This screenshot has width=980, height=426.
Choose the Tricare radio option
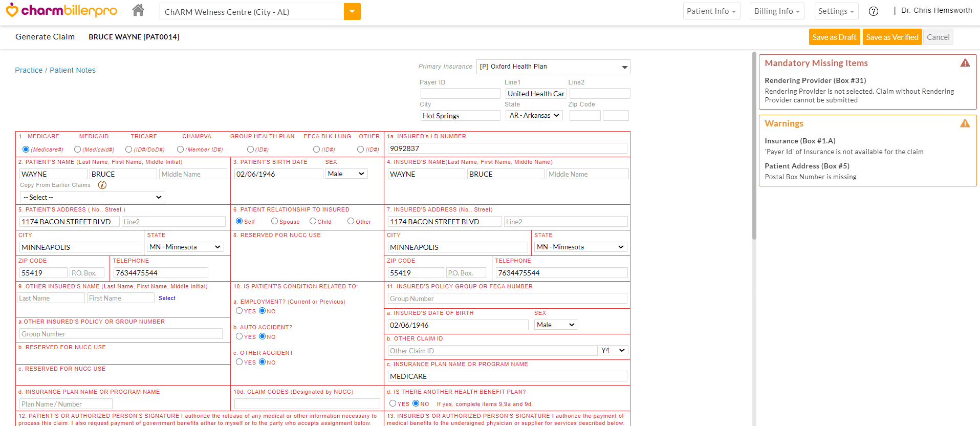[x=128, y=149]
